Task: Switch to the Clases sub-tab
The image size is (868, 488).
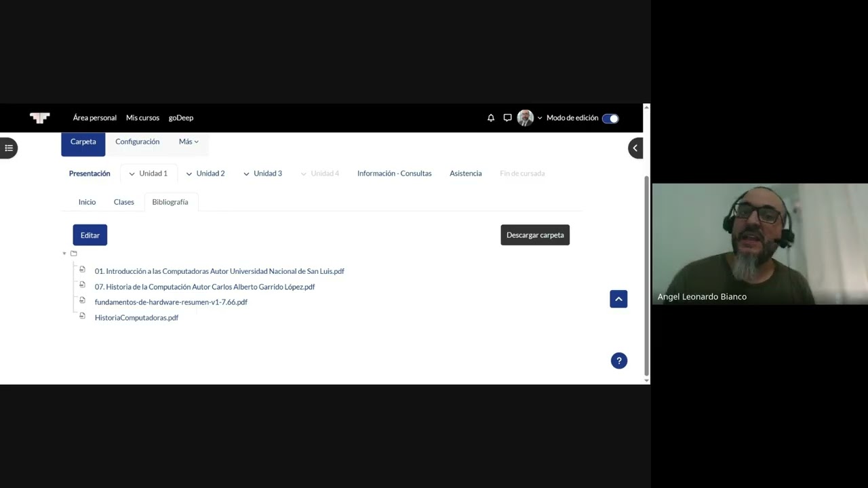Action: [x=124, y=202]
